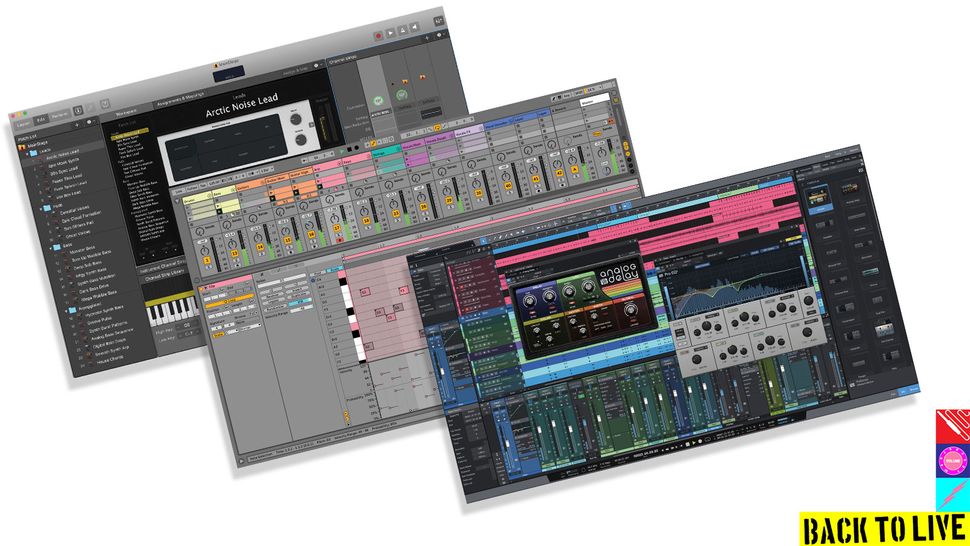Click the play button in MainStage toolbar
The width and height of the screenshot is (970, 546).
pyautogui.click(x=390, y=33)
